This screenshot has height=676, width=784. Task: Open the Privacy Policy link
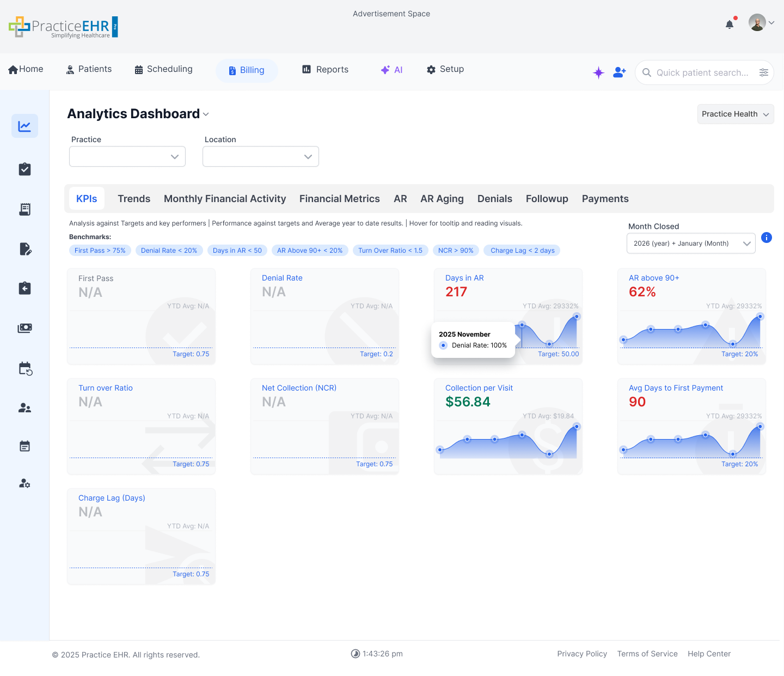coord(582,654)
